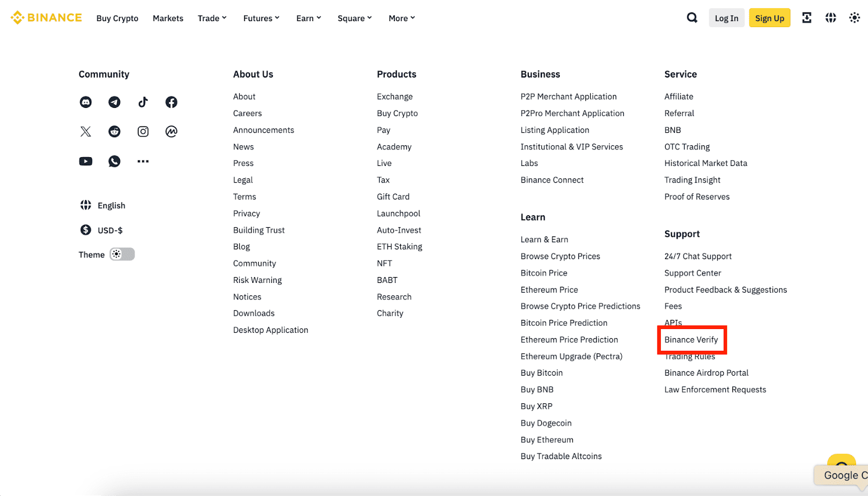Image resolution: width=868 pixels, height=496 pixels.
Task: Open the Discord community icon
Action: coord(86,102)
